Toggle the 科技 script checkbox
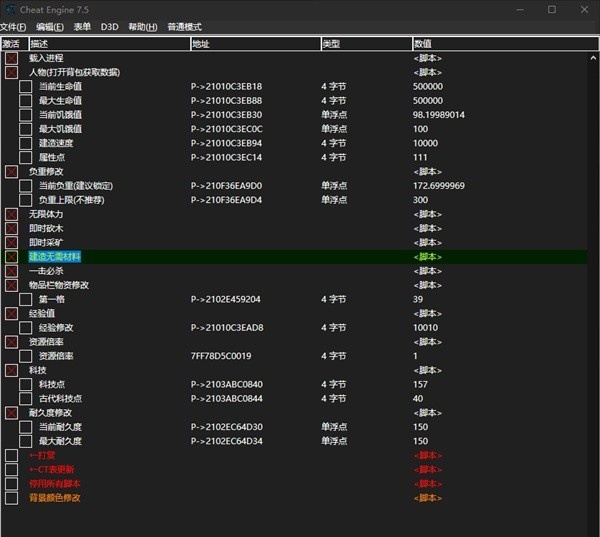 pyautogui.click(x=11, y=370)
